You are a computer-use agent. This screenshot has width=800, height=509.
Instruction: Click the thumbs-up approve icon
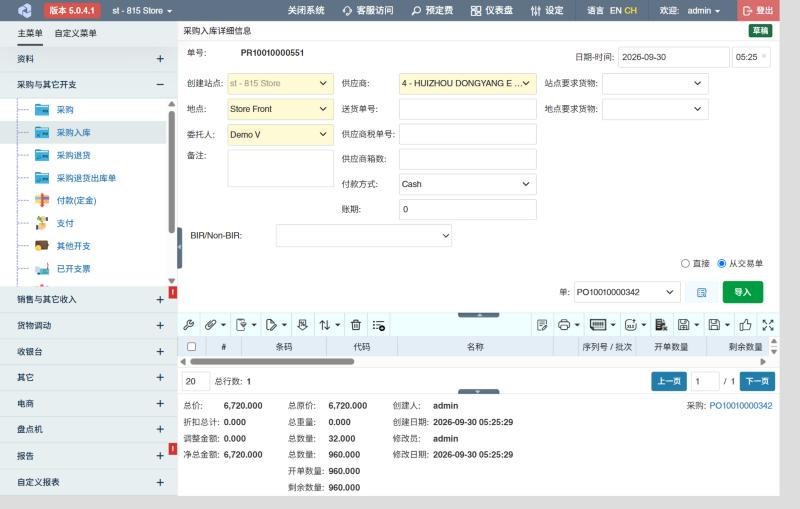click(745, 325)
